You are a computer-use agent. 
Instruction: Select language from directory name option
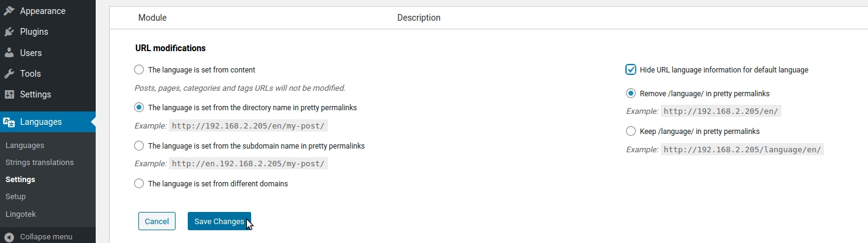(139, 108)
